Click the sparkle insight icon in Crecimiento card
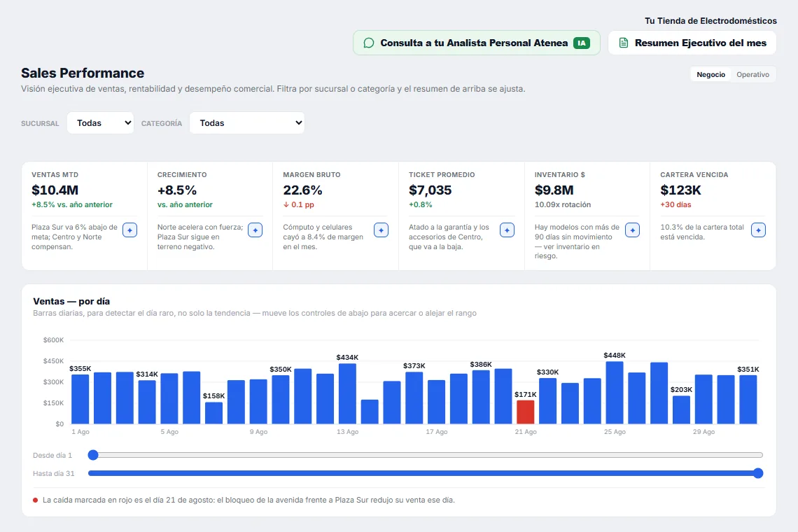Viewport: 798px width, 532px height. pos(255,230)
